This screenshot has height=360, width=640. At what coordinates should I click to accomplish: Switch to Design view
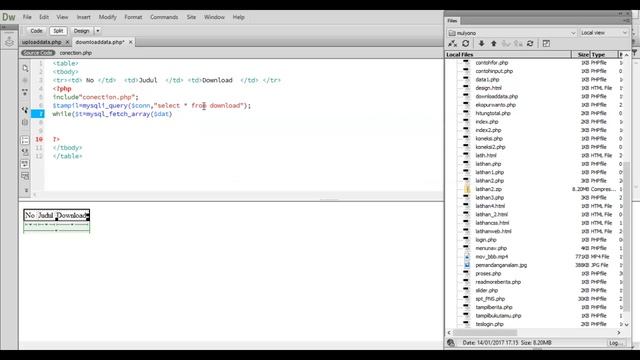[81, 31]
